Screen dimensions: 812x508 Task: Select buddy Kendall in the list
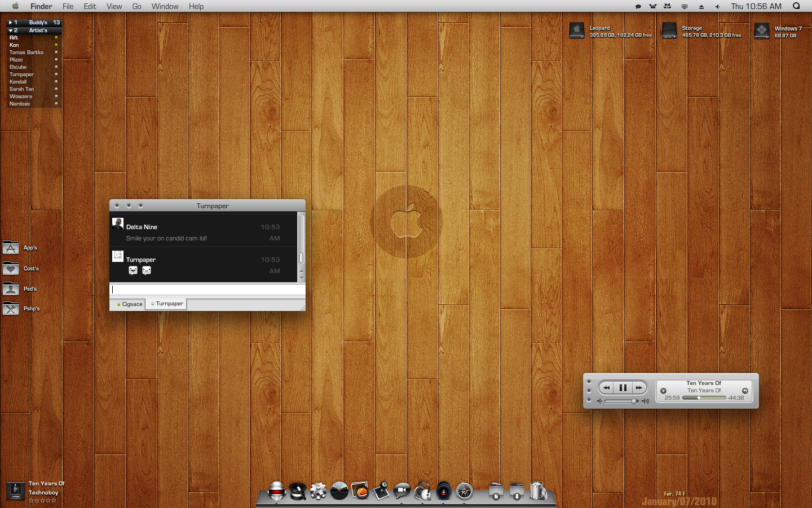point(34,82)
